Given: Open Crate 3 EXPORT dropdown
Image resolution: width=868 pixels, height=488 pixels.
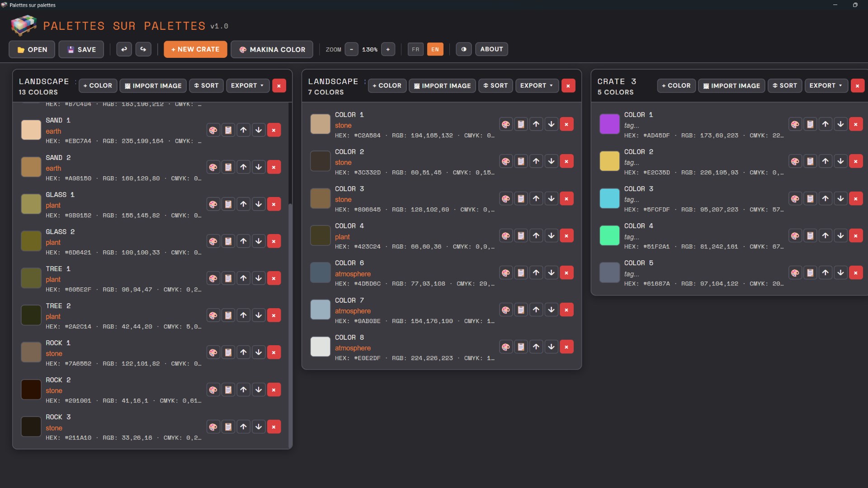Looking at the screenshot, I should pos(826,85).
